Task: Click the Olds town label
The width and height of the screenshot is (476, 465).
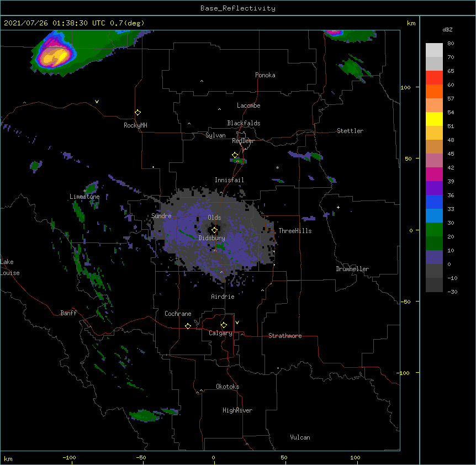Action: pyautogui.click(x=214, y=218)
